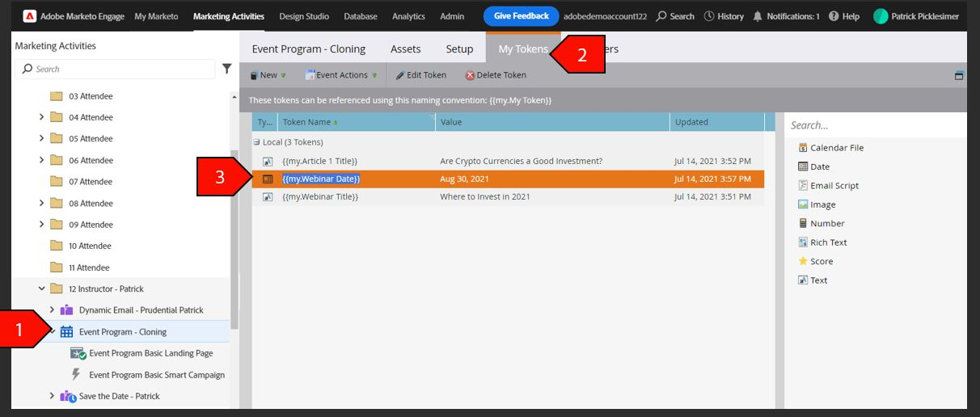Toggle the panel layout icon at toolbar right
Image resolution: width=980 pixels, height=417 pixels.
coord(960,75)
